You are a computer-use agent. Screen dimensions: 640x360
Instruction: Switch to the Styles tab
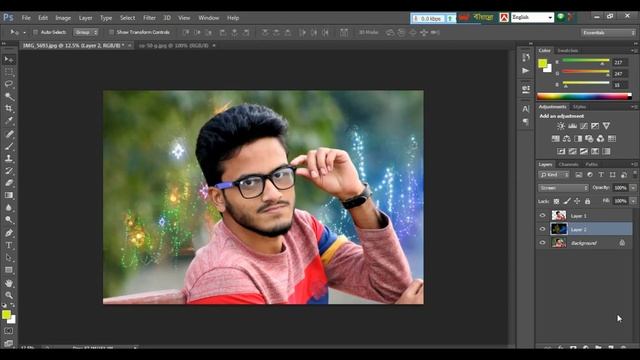tap(579, 107)
